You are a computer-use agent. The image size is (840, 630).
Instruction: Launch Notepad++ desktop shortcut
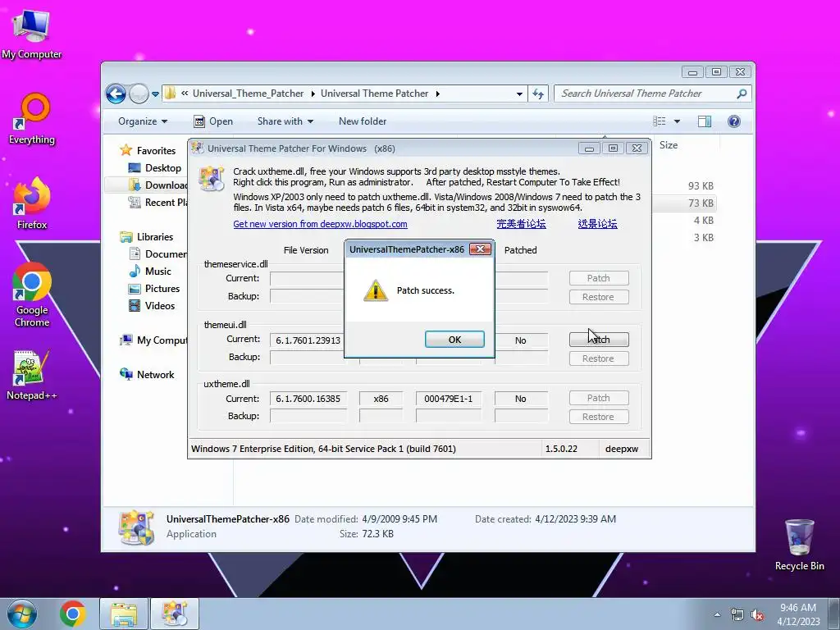[x=31, y=375]
